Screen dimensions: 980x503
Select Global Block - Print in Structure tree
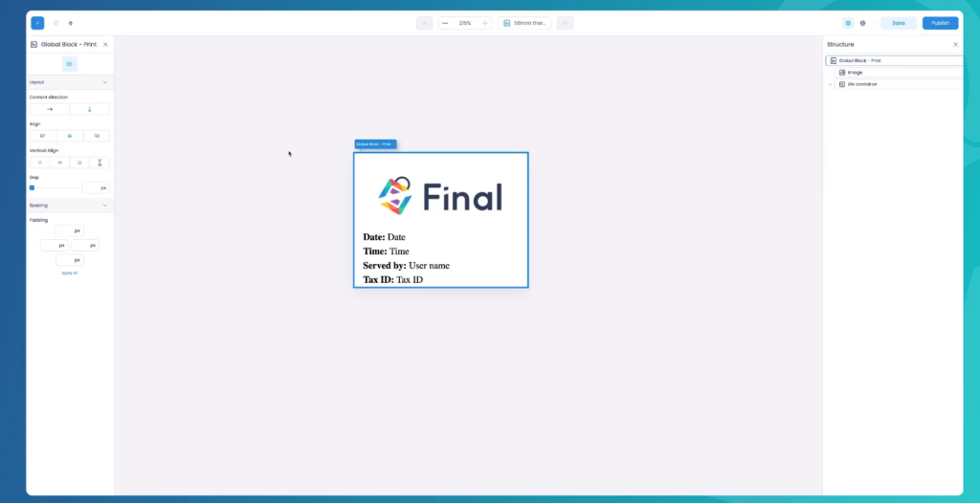coord(895,60)
